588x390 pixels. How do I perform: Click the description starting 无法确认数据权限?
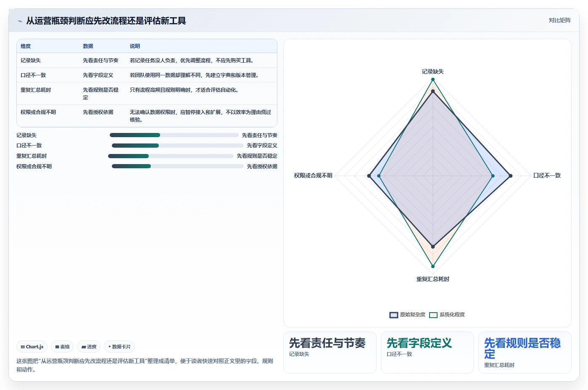pyautogui.click(x=200, y=116)
